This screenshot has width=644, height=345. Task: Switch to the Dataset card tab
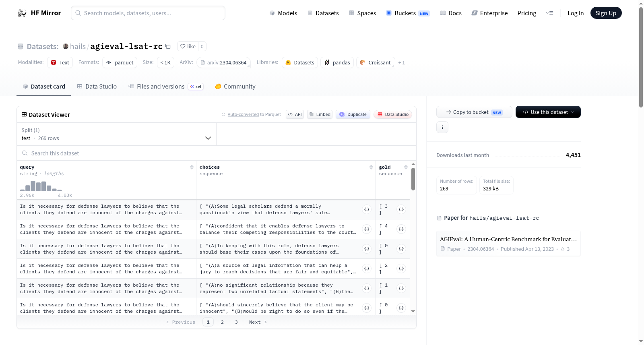tap(43, 87)
